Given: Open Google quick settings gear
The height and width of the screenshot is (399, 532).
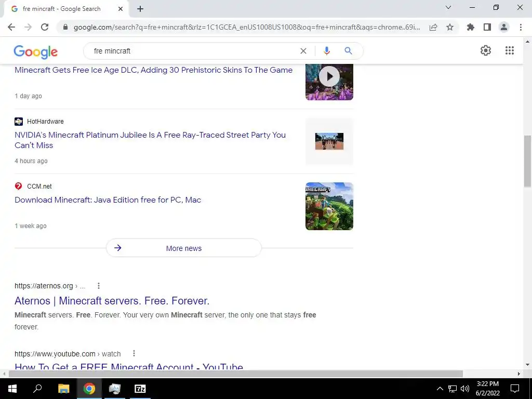Looking at the screenshot, I should point(486,50).
